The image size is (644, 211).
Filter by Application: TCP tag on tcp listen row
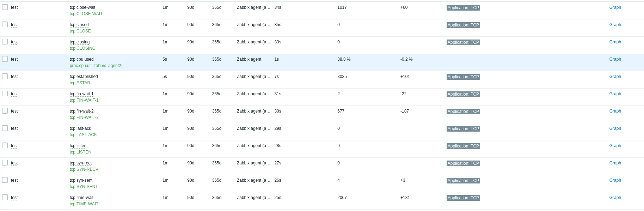coord(463,146)
